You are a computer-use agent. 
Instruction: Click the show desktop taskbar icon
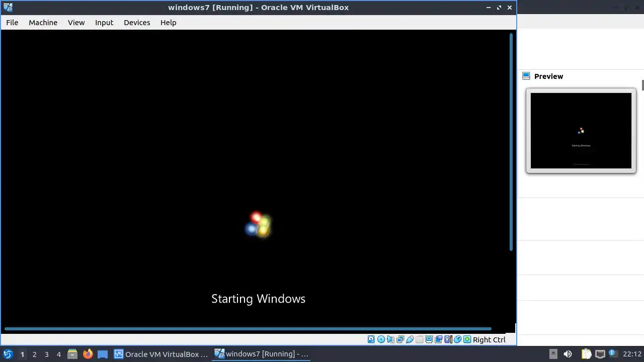tap(103, 354)
